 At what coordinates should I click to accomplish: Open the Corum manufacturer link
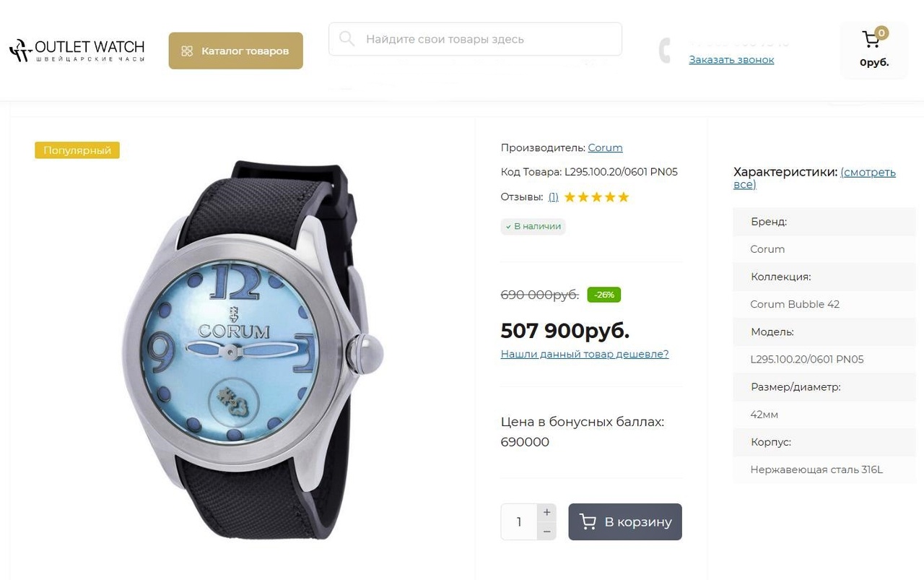(x=605, y=147)
